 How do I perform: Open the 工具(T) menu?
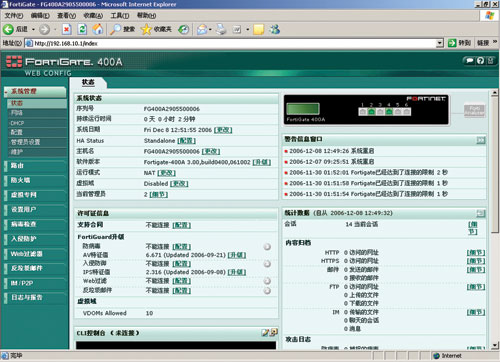[x=120, y=16]
